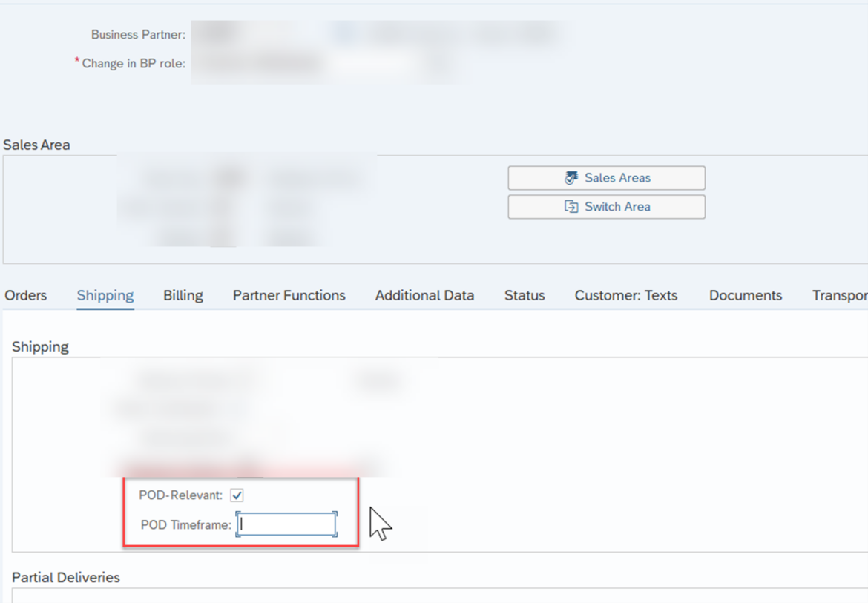Open the Billing tab
The image size is (868, 603).
pos(183,294)
